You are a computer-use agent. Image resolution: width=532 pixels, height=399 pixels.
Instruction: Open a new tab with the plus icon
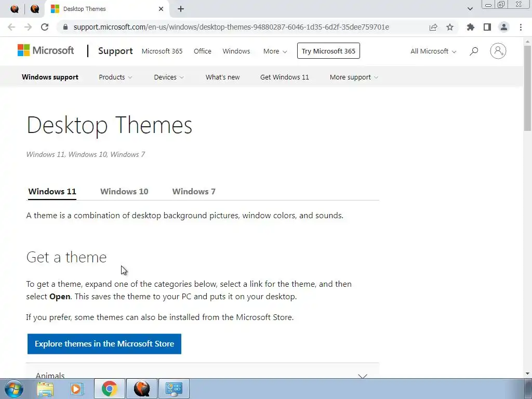(181, 9)
